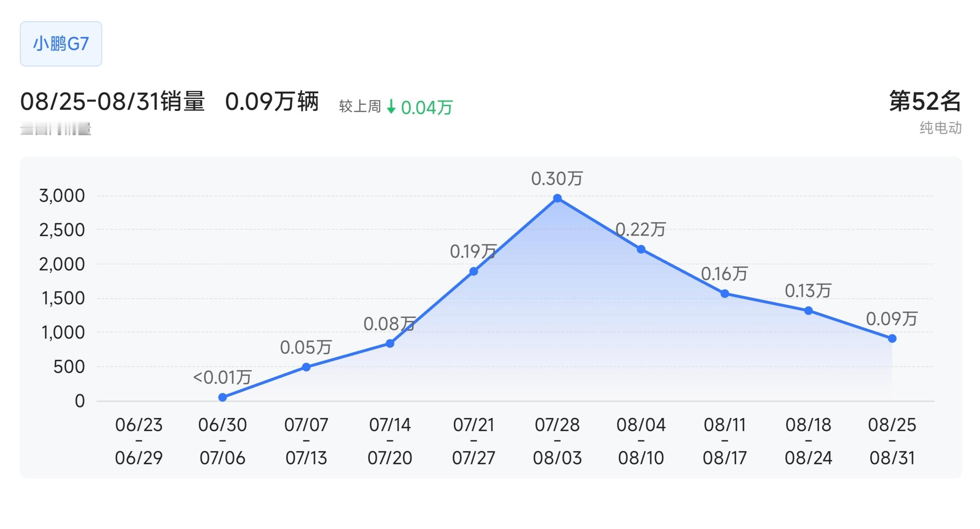This screenshot has height=529, width=980.
Task: Click the green down-arrow next to 0.04万
Action: pyautogui.click(x=391, y=107)
